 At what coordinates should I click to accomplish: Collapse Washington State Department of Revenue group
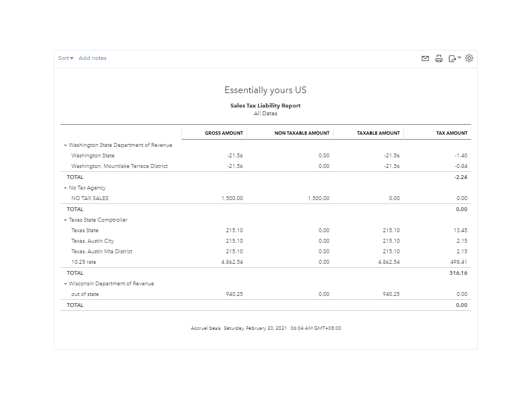pos(65,145)
